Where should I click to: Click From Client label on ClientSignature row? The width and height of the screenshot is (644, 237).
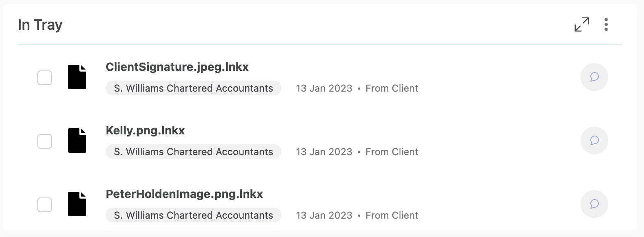pos(392,88)
